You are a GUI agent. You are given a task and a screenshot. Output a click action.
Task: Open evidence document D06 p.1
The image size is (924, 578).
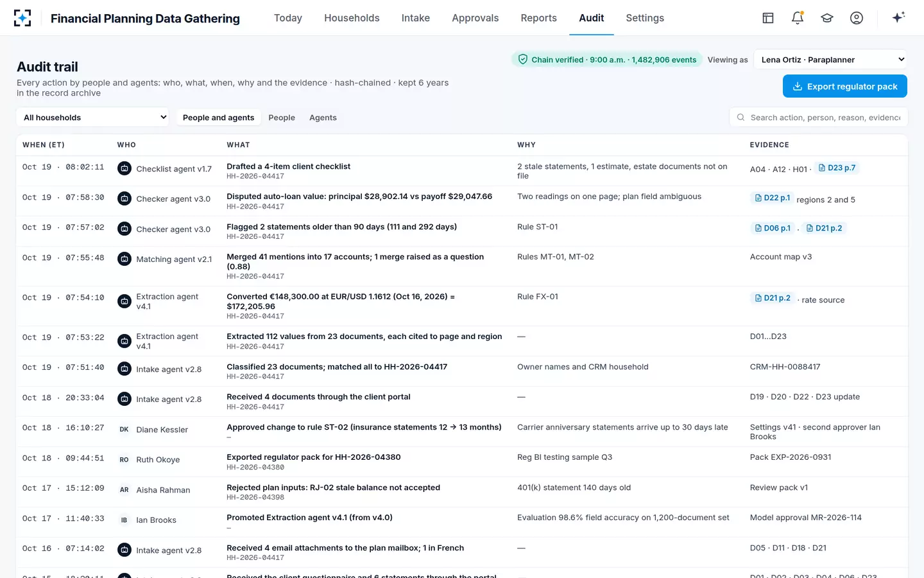click(x=772, y=228)
